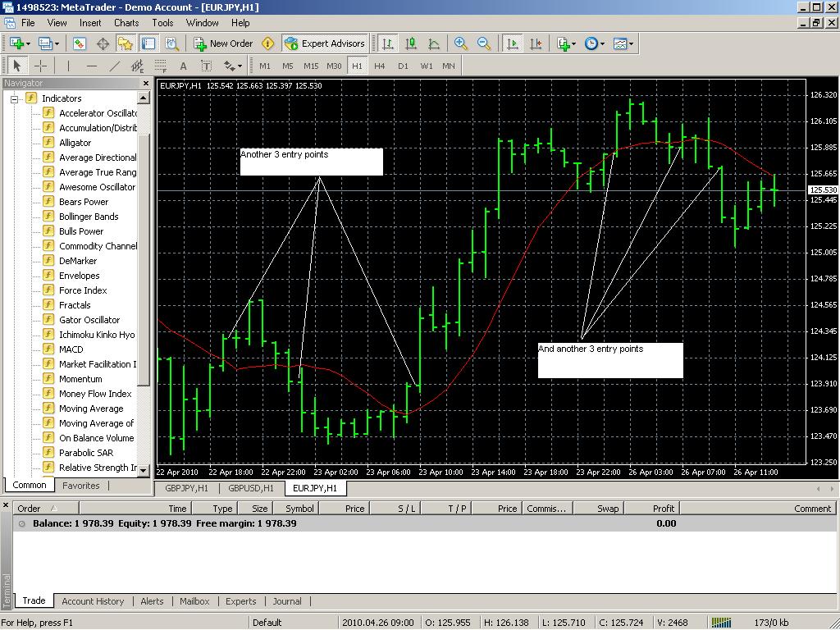840x630 pixels.
Task: Open the Arrows objects dropdown
Action: tap(232, 66)
